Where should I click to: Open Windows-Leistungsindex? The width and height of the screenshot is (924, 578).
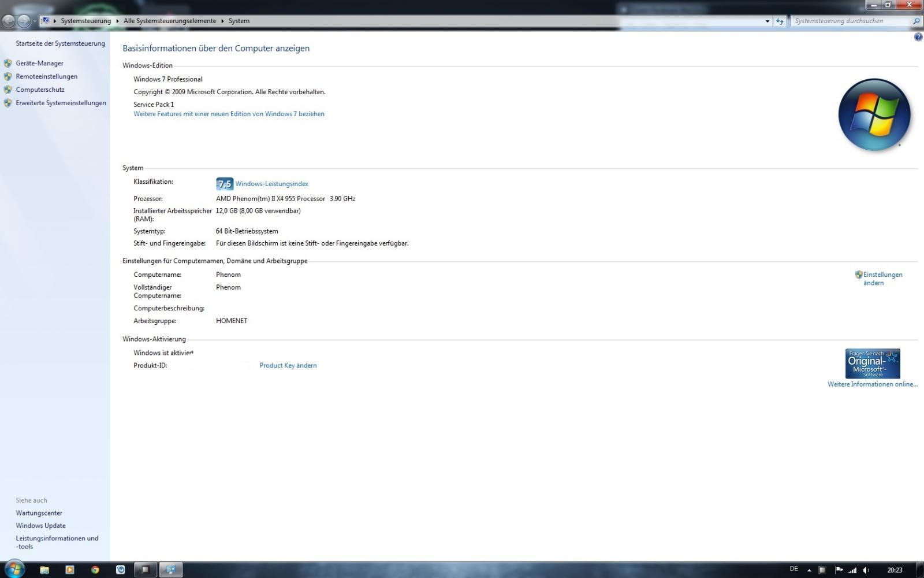[271, 184]
